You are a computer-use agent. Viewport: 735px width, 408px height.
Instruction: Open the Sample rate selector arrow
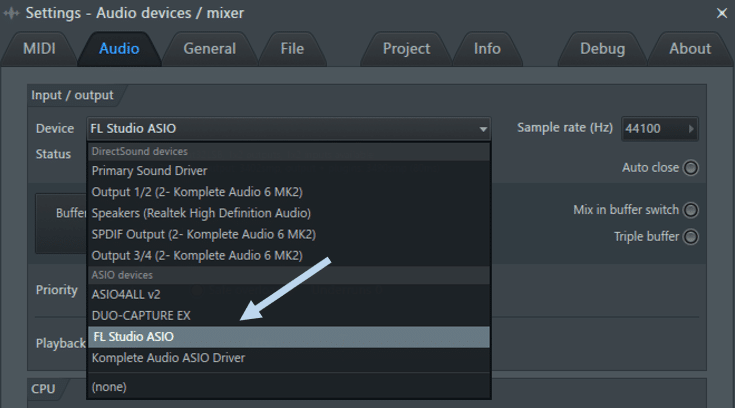pos(691,128)
